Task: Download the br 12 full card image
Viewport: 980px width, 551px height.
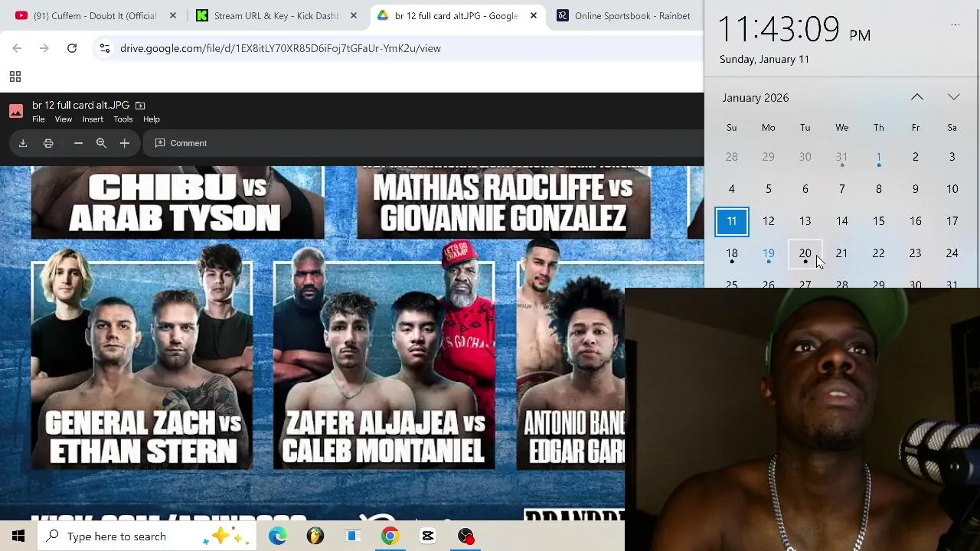Action: 23,143
